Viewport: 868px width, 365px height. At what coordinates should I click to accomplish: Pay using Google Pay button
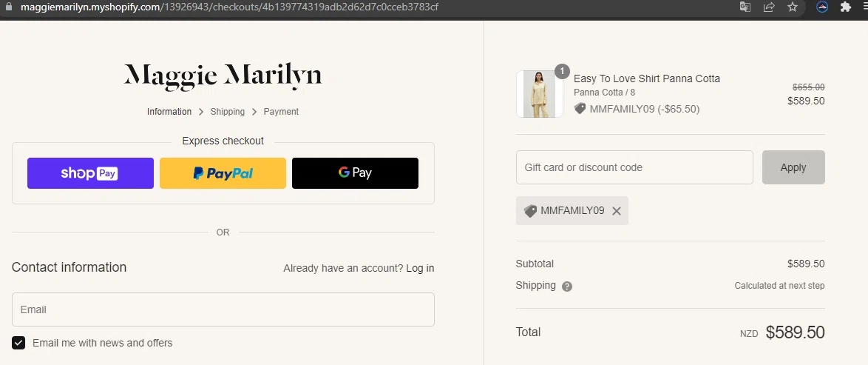click(x=355, y=173)
